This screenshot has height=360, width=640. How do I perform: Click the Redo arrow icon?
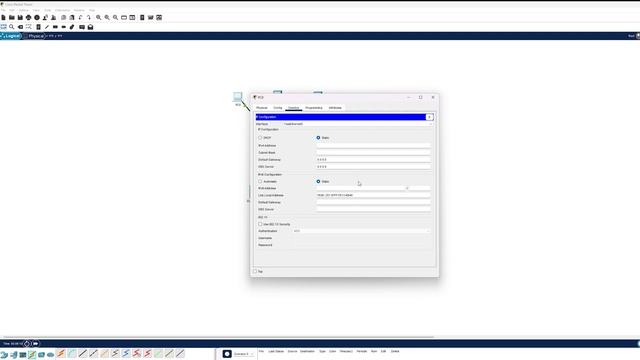(89, 18)
